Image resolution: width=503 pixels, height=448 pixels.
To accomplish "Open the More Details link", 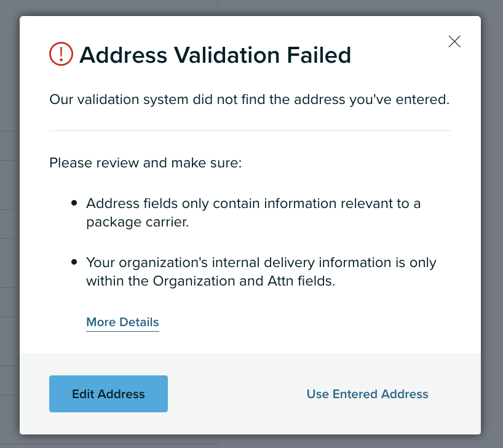I will [122, 322].
